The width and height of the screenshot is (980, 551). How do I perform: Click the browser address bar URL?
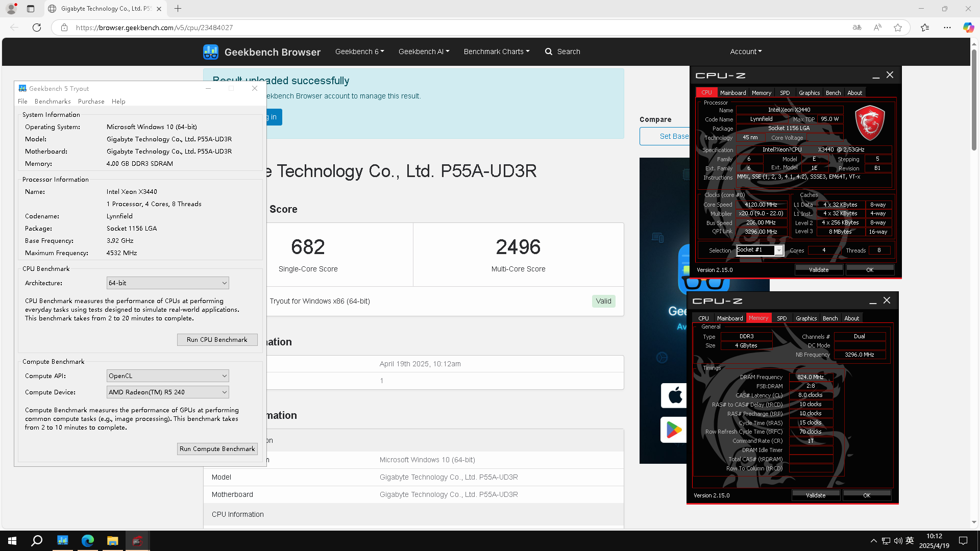coord(154,28)
